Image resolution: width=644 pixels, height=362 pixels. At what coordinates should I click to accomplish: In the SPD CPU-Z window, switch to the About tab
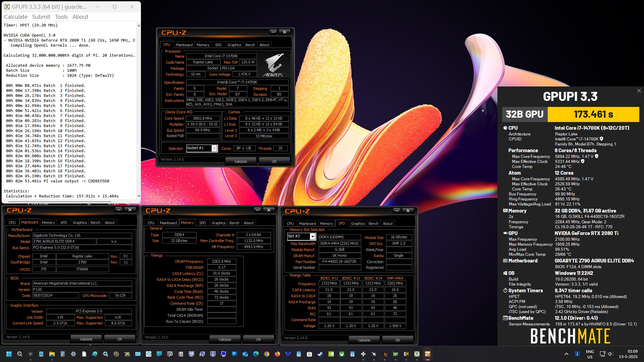[x=388, y=223]
